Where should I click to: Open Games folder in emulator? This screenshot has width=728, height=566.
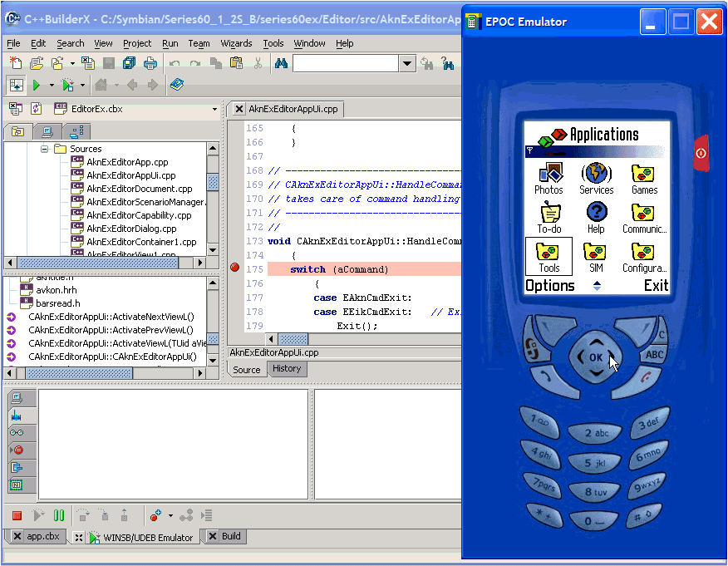644,179
